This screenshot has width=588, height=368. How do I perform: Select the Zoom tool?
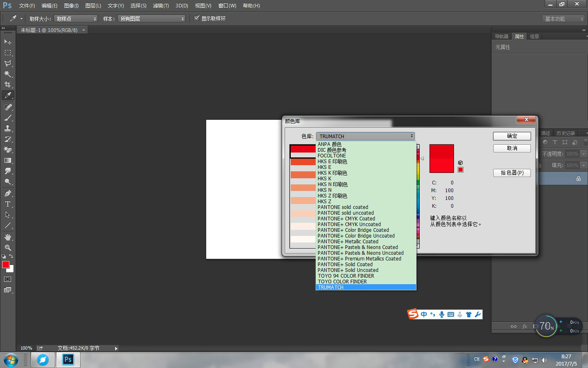(8, 248)
